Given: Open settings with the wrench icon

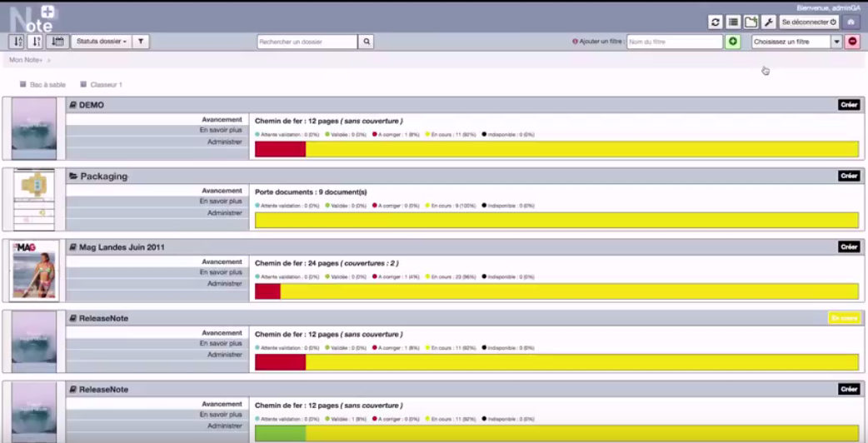Looking at the screenshot, I should [768, 22].
